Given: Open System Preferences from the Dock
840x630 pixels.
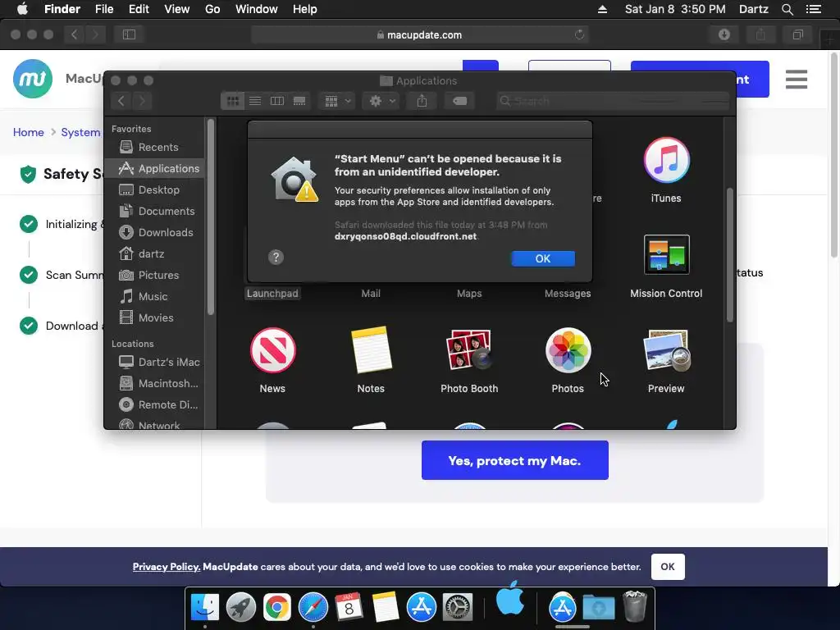Looking at the screenshot, I should pos(457,608).
